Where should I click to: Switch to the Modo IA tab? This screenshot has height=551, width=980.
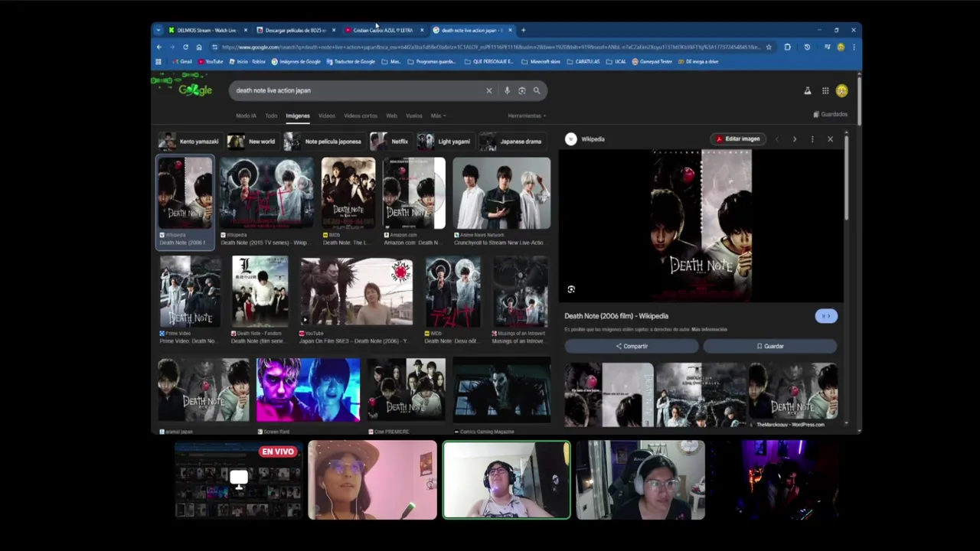246,116
